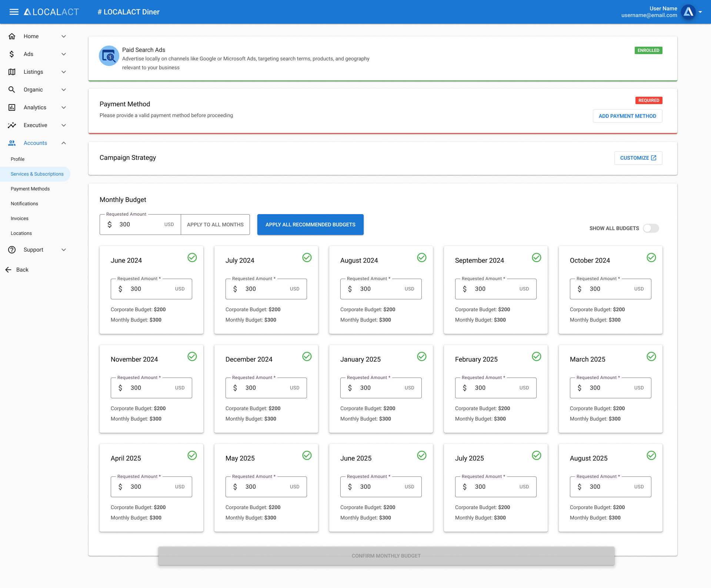Click the May 2025 green checkmark icon
This screenshot has width=711, height=588.
point(307,455)
